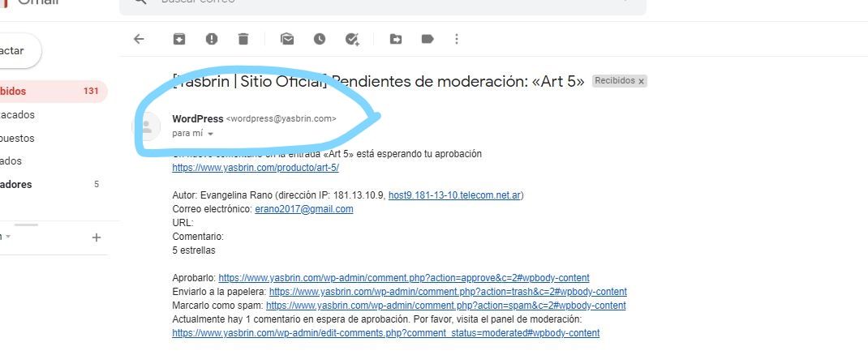Click the WordPress sender name
Screen dimensions: 868x355
198,119
